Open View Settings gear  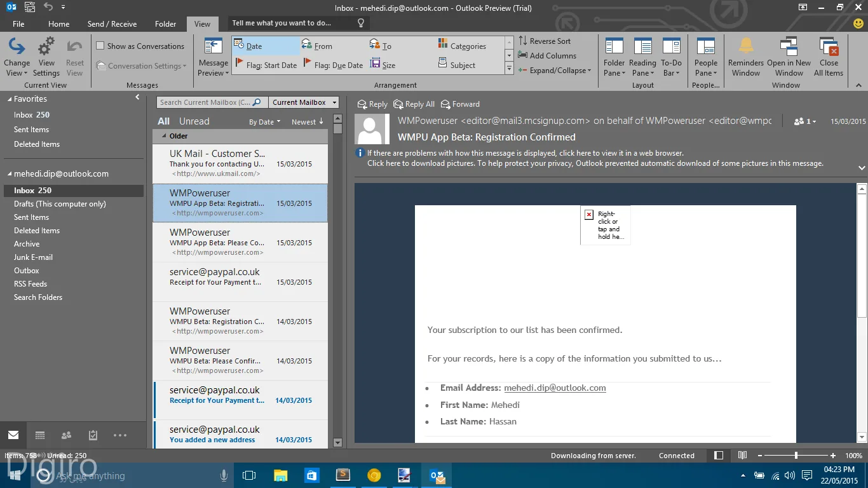46,57
